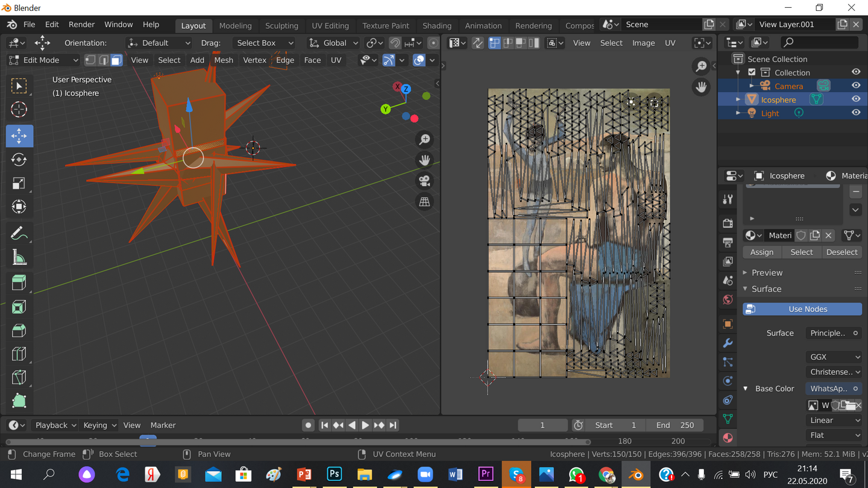The image size is (868, 488).
Task: Hide the Camera in the outliner
Action: coord(856,86)
